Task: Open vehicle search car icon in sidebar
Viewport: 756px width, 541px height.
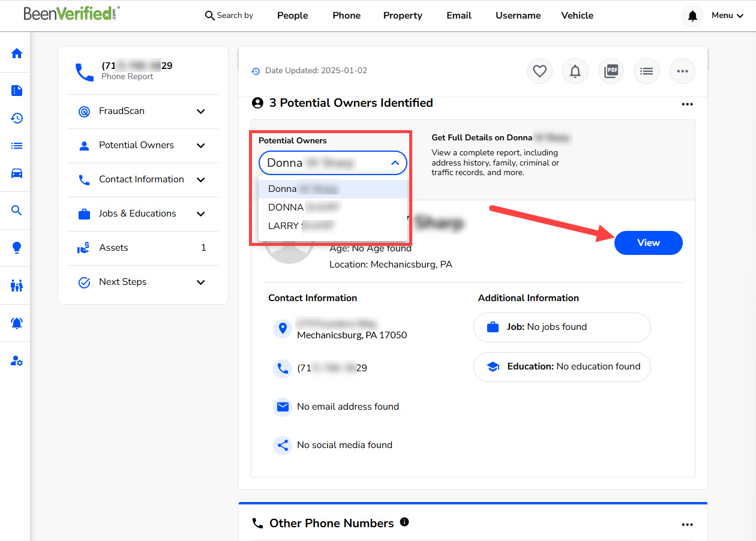Action: (x=17, y=173)
